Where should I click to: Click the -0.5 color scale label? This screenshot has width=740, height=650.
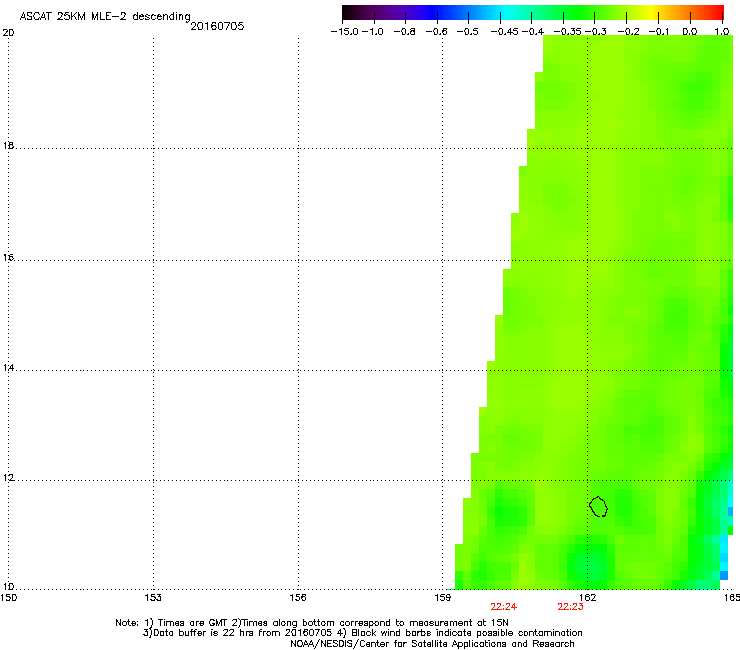(468, 32)
